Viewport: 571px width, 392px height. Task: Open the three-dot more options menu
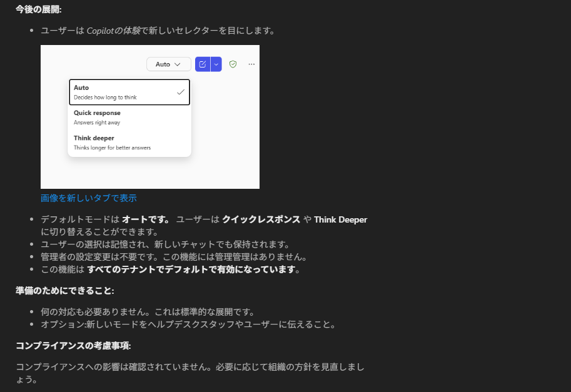point(251,64)
